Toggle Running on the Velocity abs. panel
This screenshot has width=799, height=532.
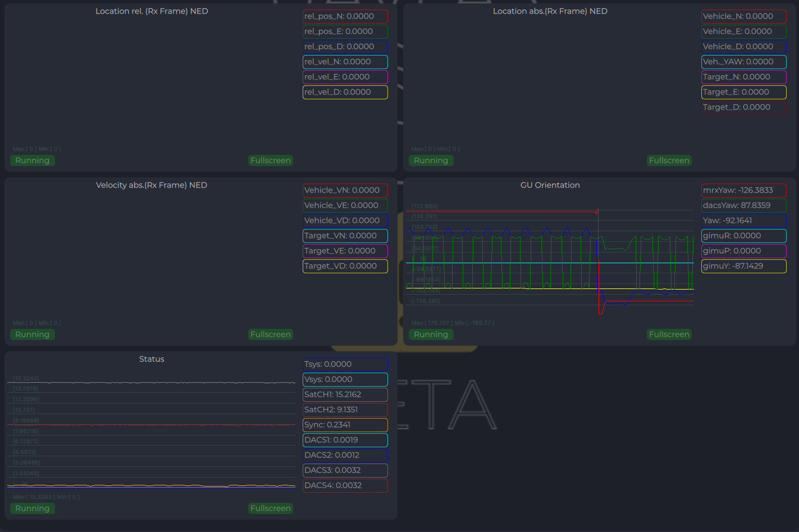click(x=33, y=334)
